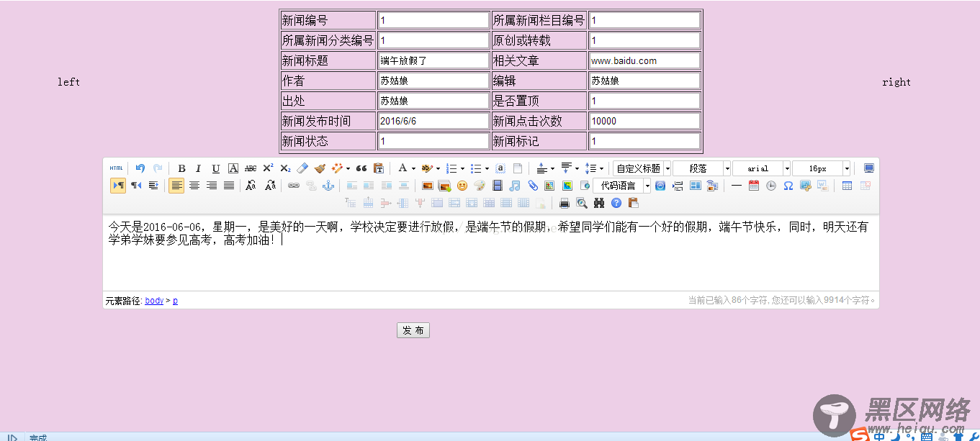Apply strikethrough to text
Image resolution: width=980 pixels, height=441 pixels.
point(251,168)
